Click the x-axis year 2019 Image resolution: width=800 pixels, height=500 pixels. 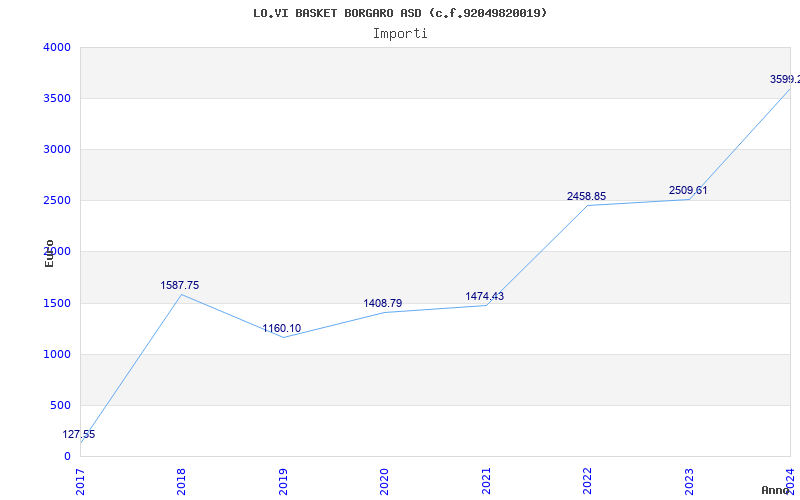coord(283,481)
